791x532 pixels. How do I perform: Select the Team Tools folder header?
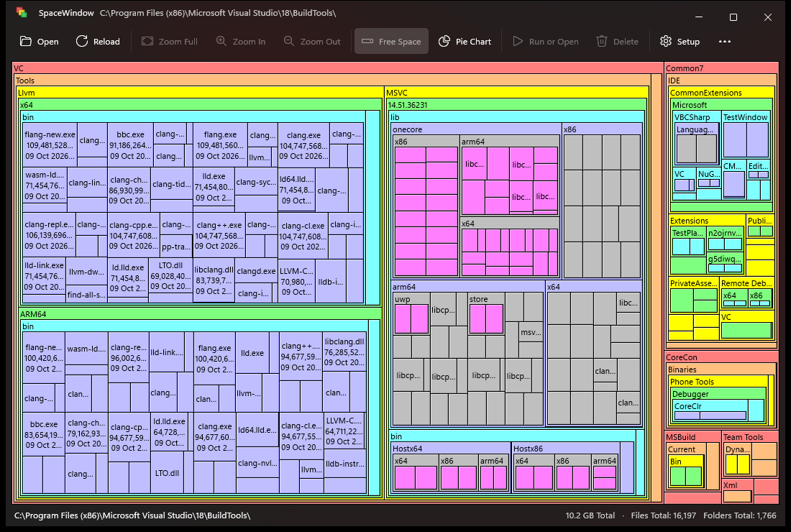pyautogui.click(x=750, y=437)
